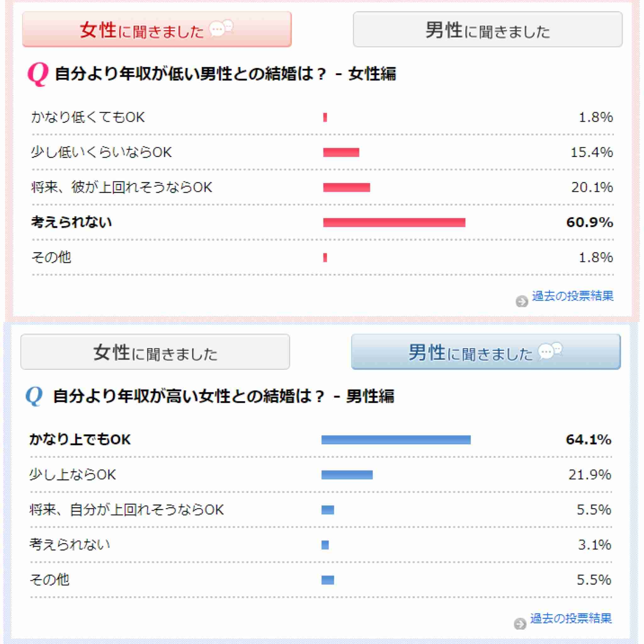The height and width of the screenshot is (644, 644).
Task: Click the arrow icon beside the blue section's 過去の投票結果
Action: tap(520, 623)
